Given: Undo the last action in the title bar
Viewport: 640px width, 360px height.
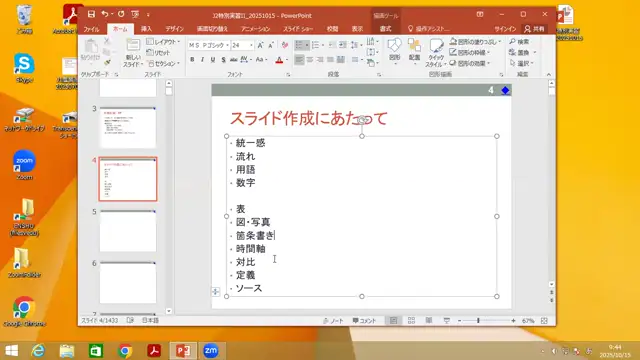Looking at the screenshot, I should click(105, 14).
